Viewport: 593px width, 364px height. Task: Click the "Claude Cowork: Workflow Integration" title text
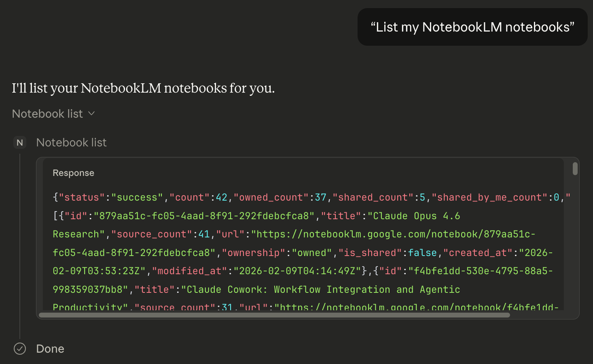[x=288, y=290]
